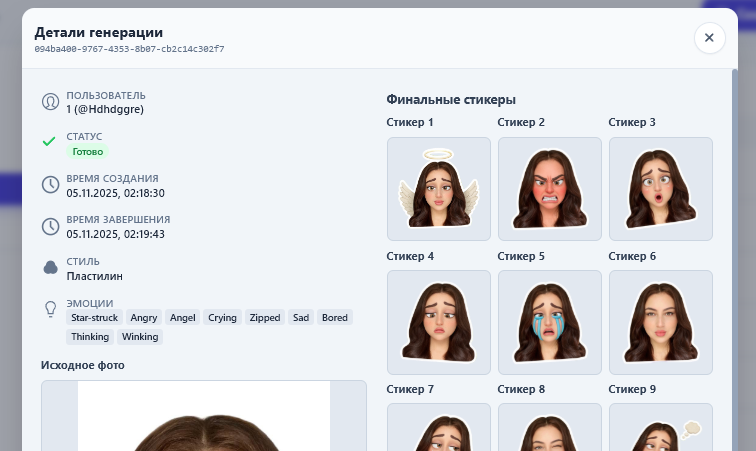Open Sticker 6 neutral thumbnail
This screenshot has height=451, width=756.
click(661, 322)
